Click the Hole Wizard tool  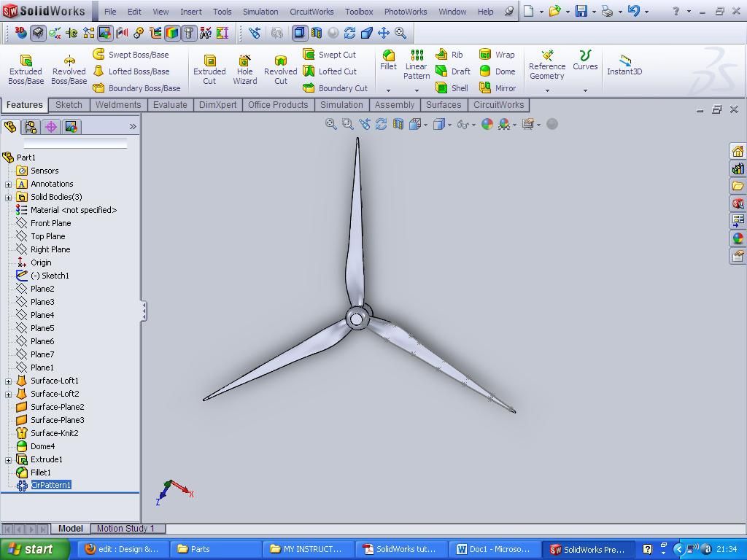(244, 70)
